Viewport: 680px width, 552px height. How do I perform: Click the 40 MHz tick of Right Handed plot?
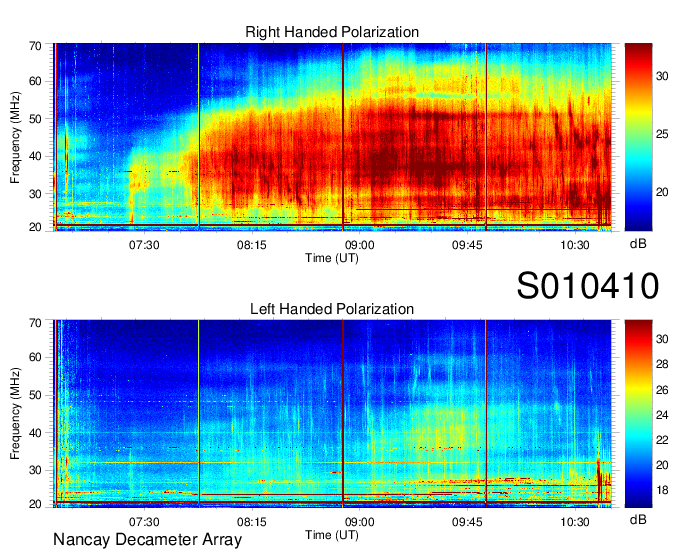click(35, 156)
